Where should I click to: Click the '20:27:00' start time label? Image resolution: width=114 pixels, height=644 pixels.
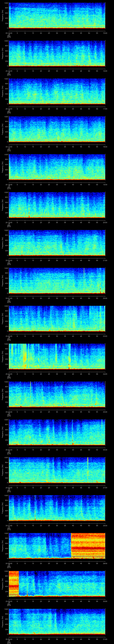click(9, 525)
